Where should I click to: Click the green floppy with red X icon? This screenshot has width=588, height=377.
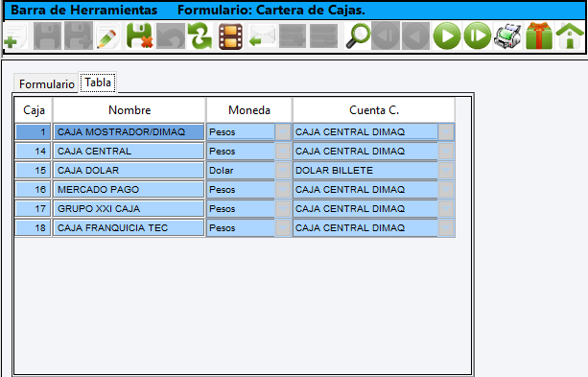139,36
